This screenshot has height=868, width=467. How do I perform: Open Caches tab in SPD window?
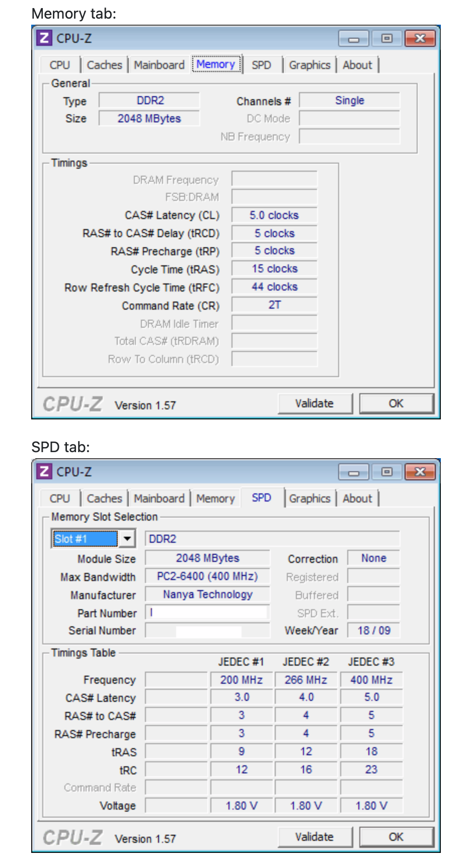point(104,498)
